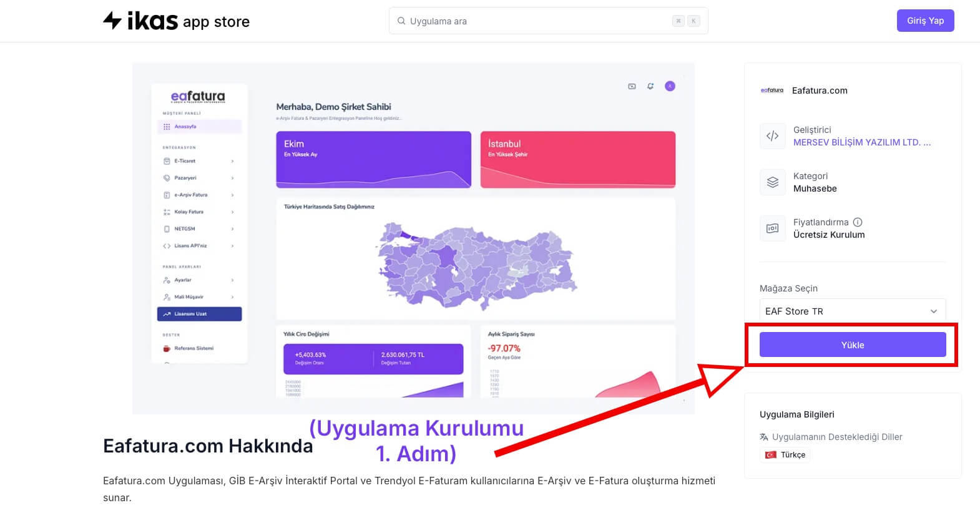This screenshot has height=518, width=980.
Task: Click the Giriş Yap button
Action: pos(925,21)
